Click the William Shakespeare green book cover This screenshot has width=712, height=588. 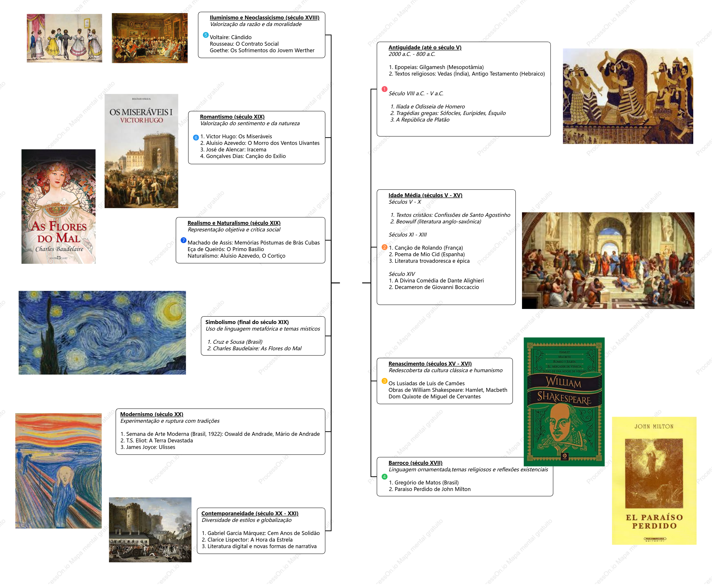pyautogui.click(x=564, y=402)
